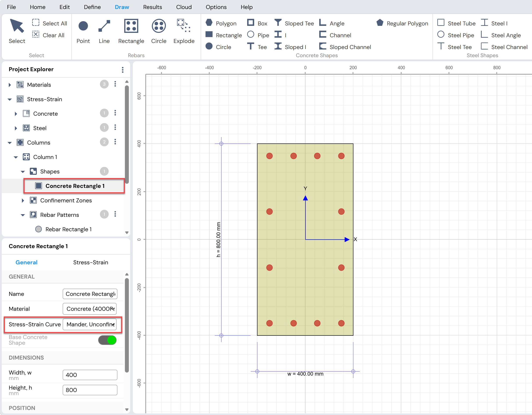Viewport: 532px width, 415px height.
Task: Collapse the Columns tree node
Action: [10, 143]
